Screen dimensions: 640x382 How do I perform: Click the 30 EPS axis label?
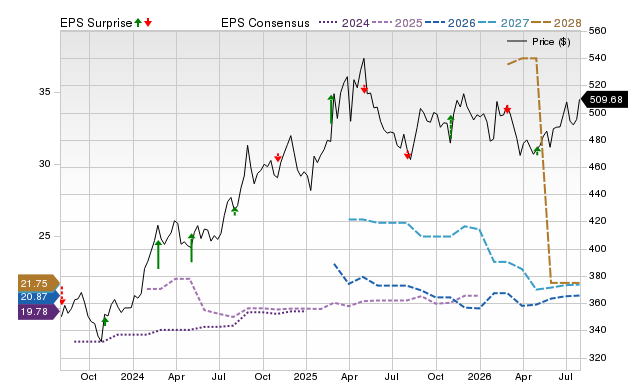[x=44, y=164]
